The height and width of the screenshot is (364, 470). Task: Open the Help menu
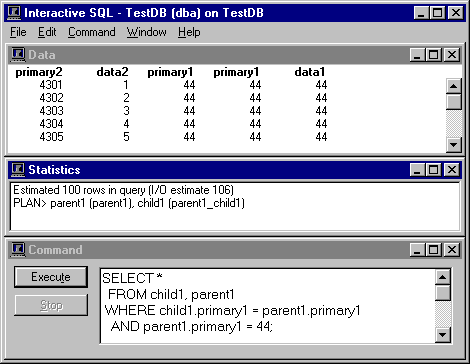click(189, 32)
